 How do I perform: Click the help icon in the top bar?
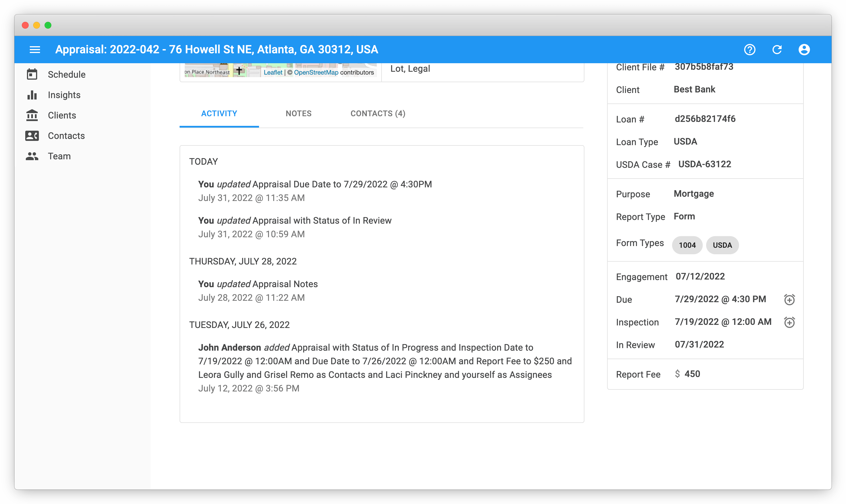[x=750, y=49]
